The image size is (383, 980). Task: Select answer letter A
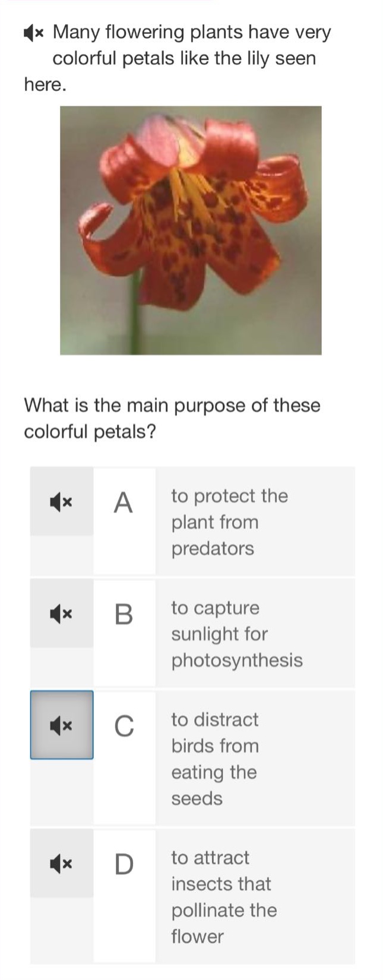pos(124,502)
